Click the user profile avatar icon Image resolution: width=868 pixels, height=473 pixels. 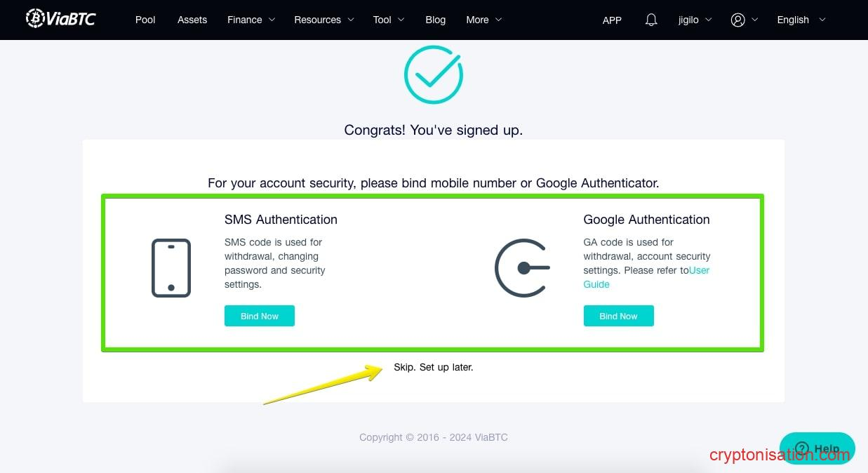click(737, 20)
